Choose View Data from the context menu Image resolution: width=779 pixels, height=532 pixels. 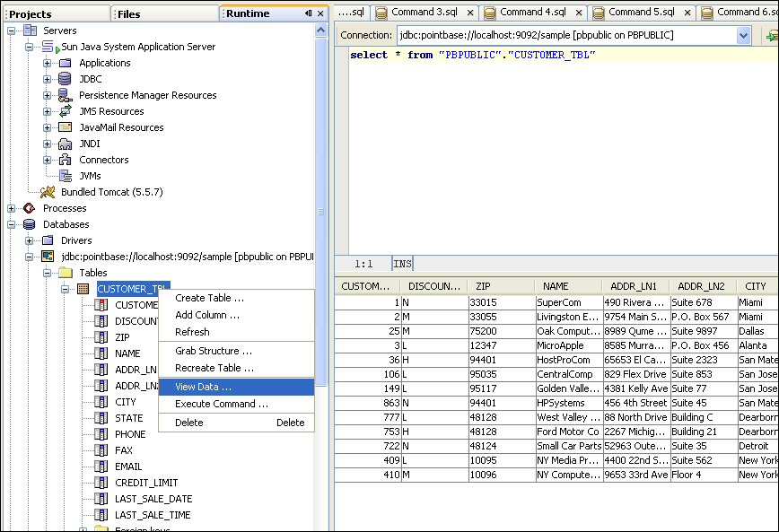203,387
